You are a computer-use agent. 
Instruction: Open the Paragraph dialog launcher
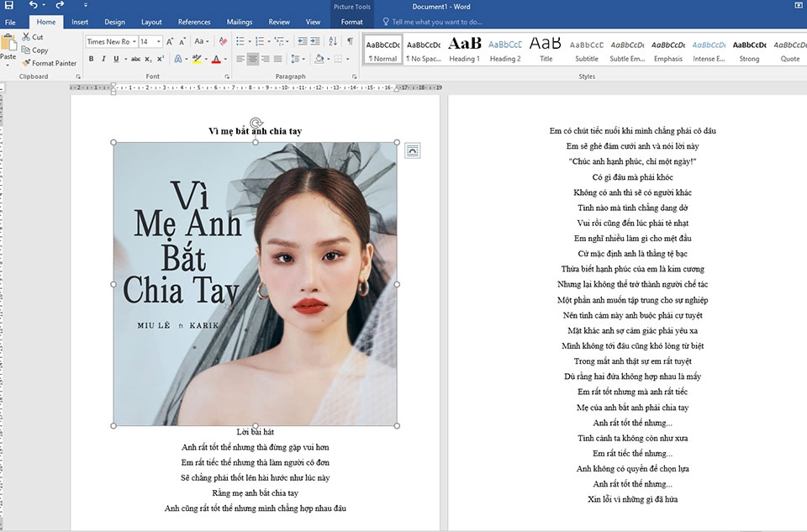coord(354,76)
